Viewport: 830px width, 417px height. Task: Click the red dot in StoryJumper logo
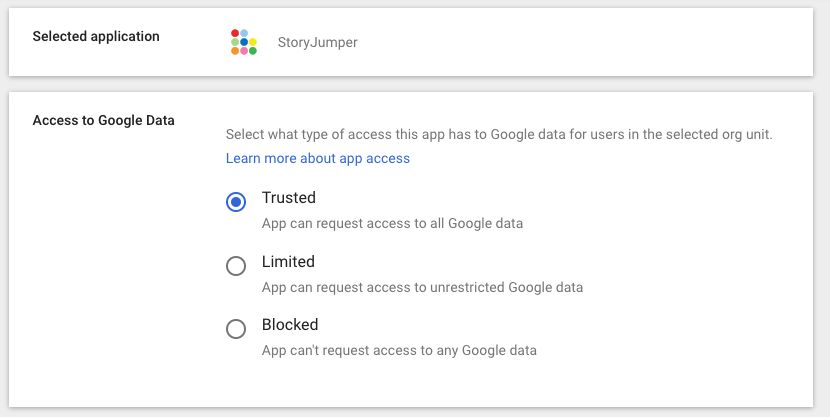point(235,33)
